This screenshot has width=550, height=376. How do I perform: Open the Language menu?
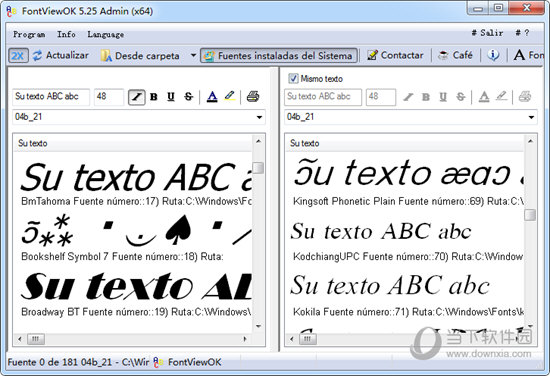106,34
